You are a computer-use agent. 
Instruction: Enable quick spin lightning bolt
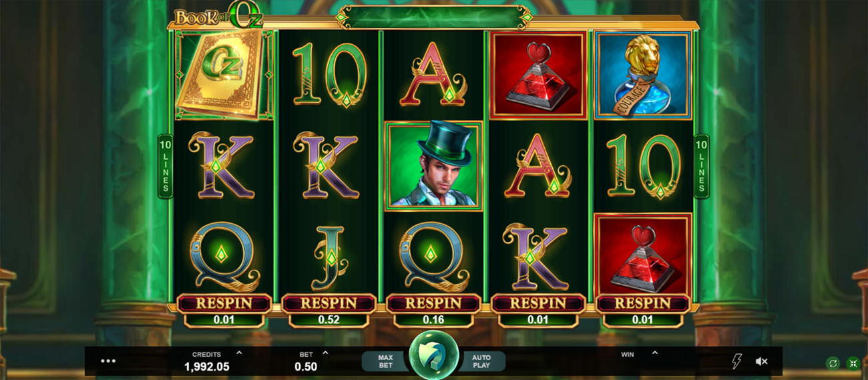coord(736,361)
